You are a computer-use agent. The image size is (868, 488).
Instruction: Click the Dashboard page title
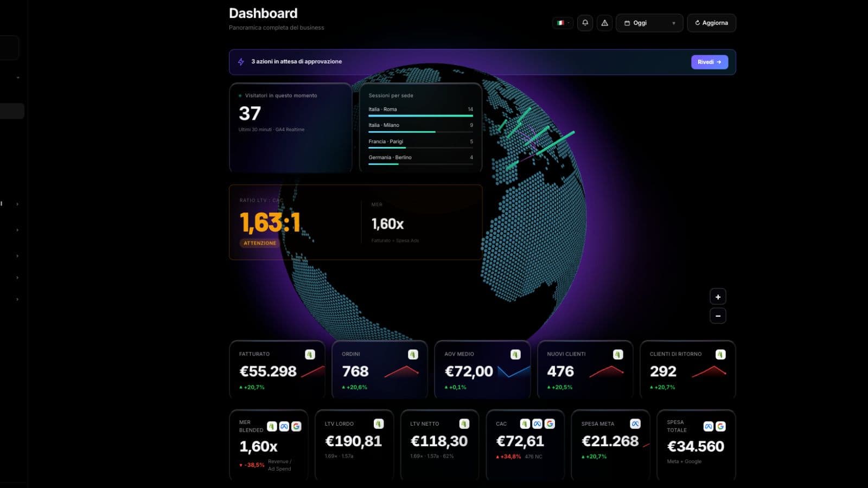263,13
